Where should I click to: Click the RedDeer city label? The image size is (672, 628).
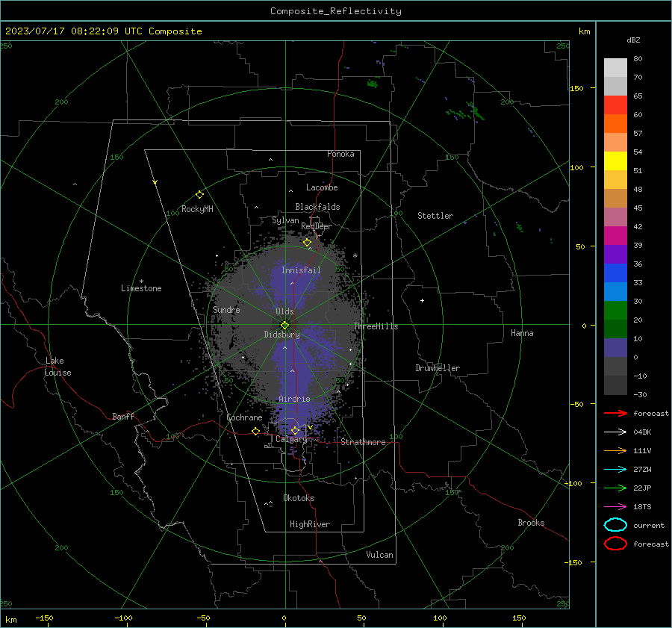317,226
